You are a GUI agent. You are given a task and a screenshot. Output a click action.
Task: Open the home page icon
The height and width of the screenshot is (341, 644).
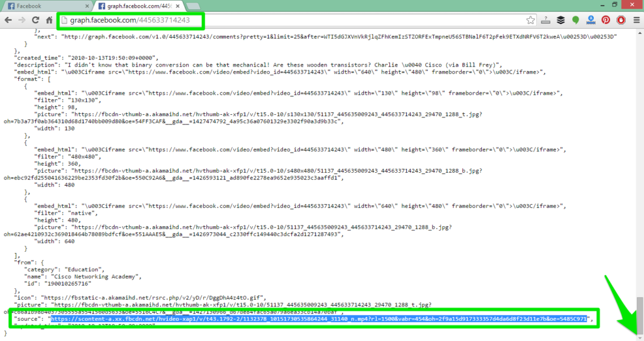[x=49, y=20]
